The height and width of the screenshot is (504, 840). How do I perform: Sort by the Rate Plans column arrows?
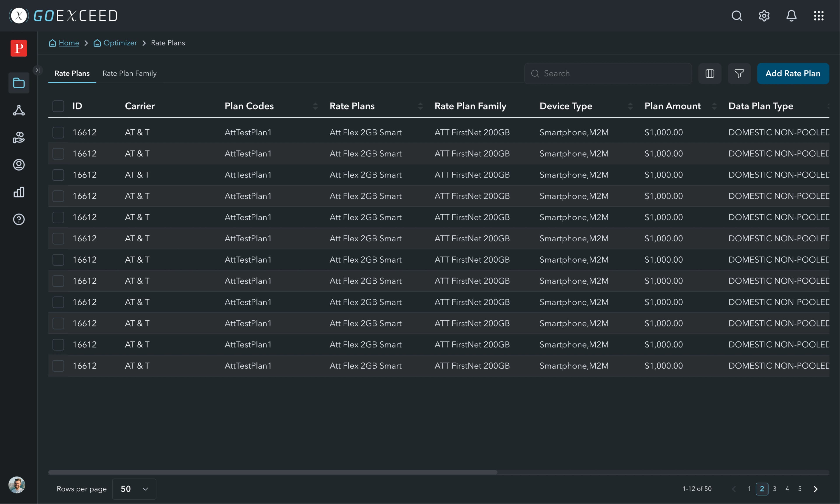click(x=420, y=106)
